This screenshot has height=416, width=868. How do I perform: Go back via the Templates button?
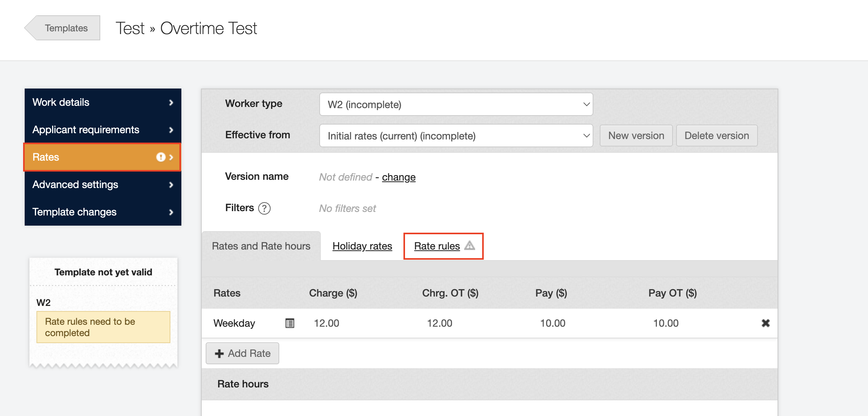coord(66,28)
